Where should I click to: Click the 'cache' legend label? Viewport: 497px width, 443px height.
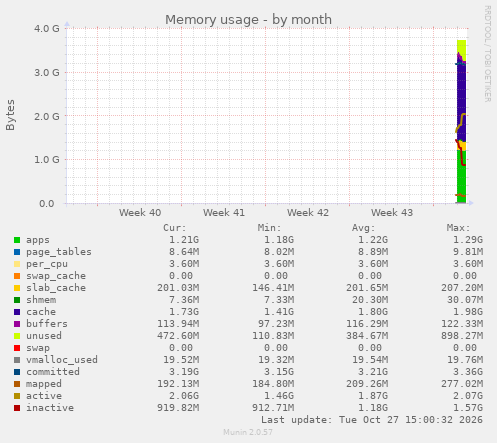41,312
